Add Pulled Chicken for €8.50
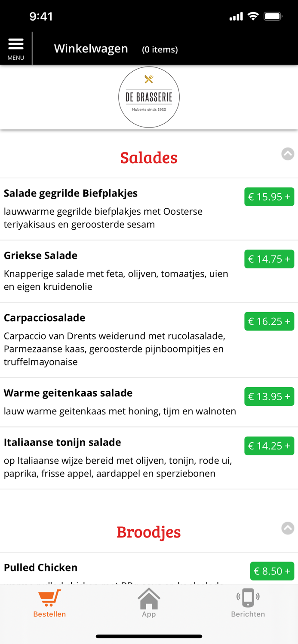298x644 pixels. tap(272, 571)
